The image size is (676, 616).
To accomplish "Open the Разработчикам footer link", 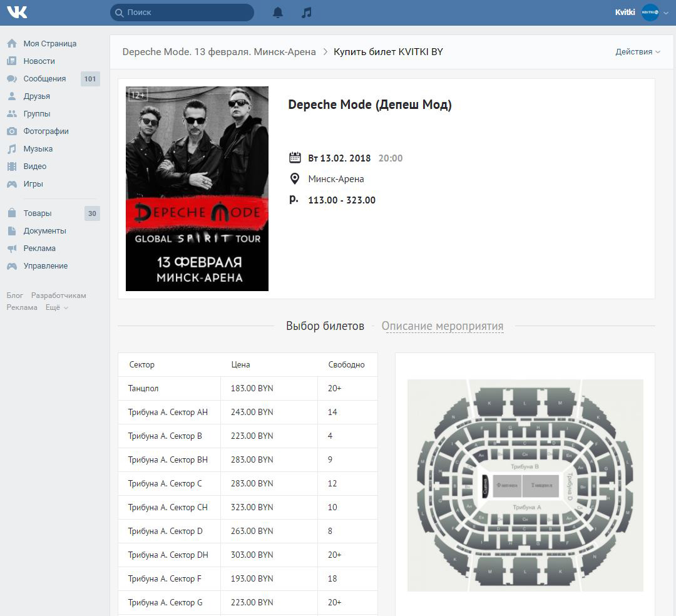I will [x=59, y=295].
